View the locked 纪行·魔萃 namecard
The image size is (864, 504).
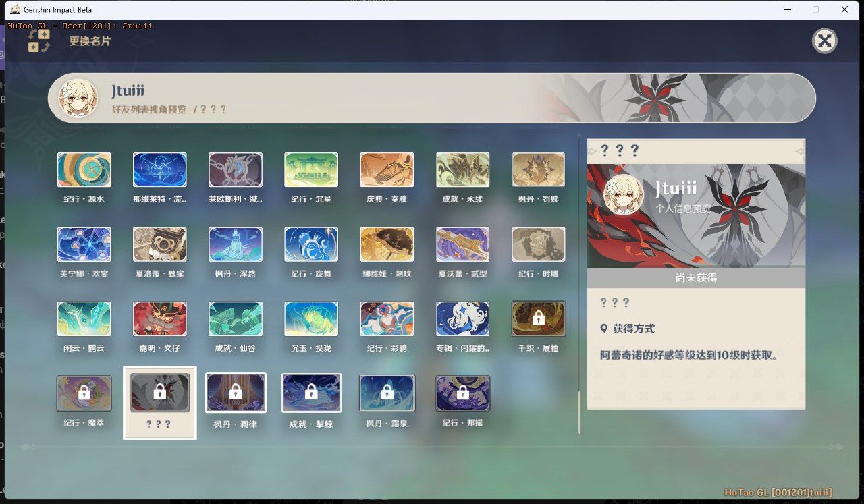coord(84,393)
